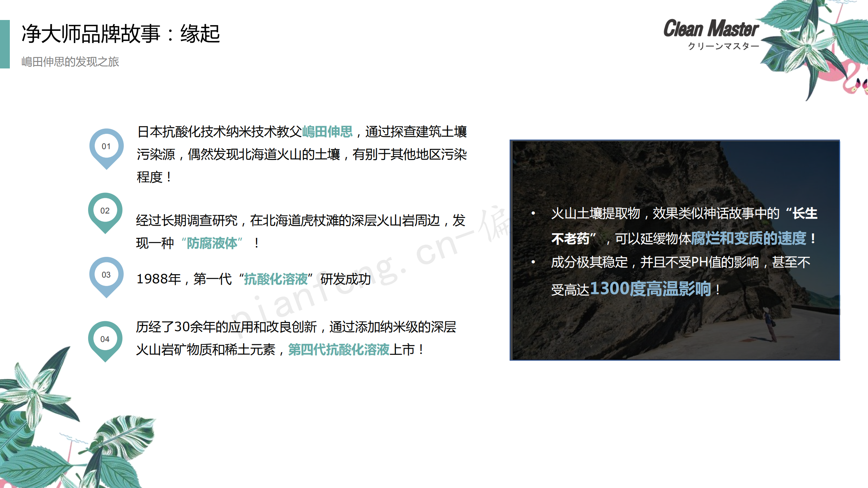Click the paragraph starting 历经了30余年
This screenshot has height=488, width=868.
(296, 338)
